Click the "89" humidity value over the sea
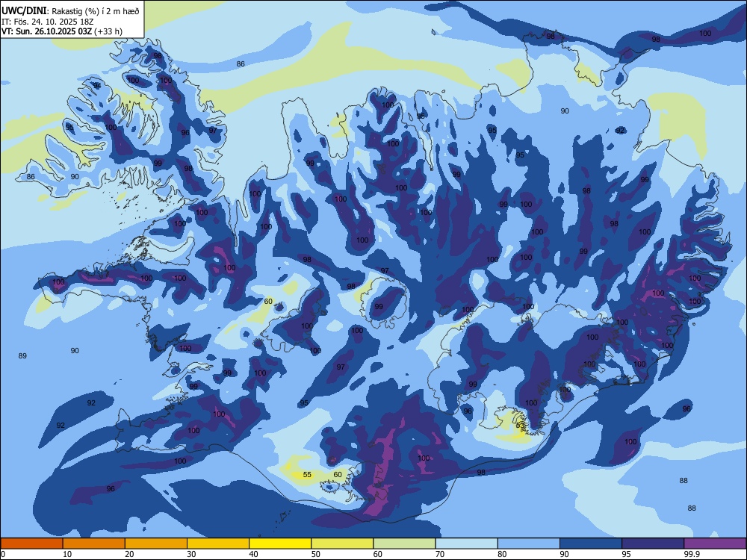Screen dimensions: 747x560 [22, 355]
